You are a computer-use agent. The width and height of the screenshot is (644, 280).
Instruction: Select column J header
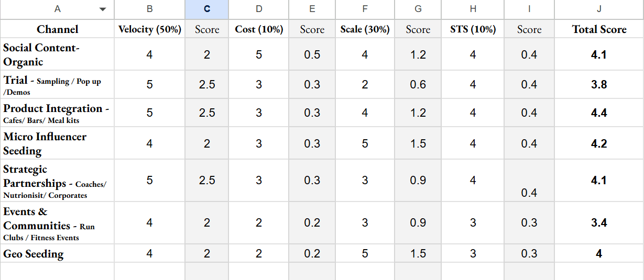click(599, 9)
